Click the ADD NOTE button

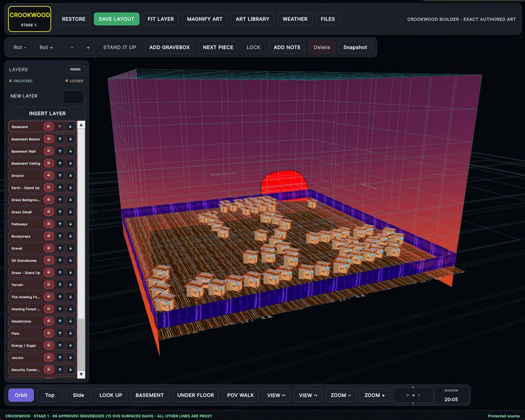(287, 47)
